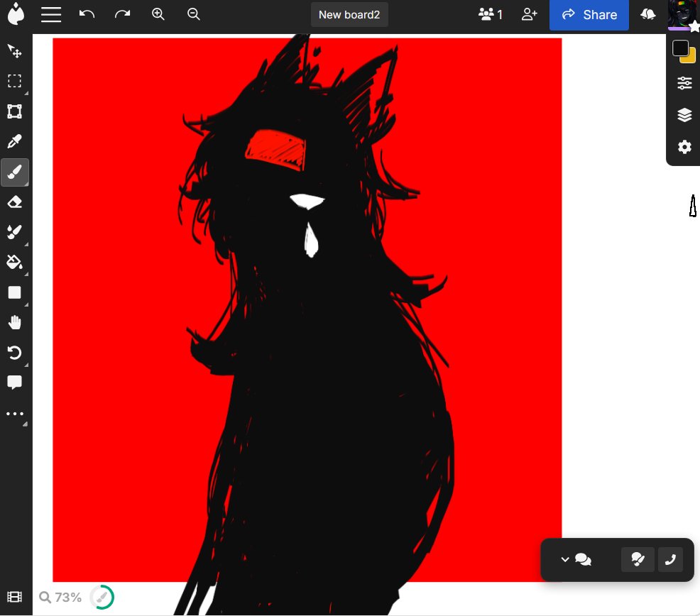The width and height of the screenshot is (700, 616).
Task: Open the settings gear
Action: pos(684,147)
